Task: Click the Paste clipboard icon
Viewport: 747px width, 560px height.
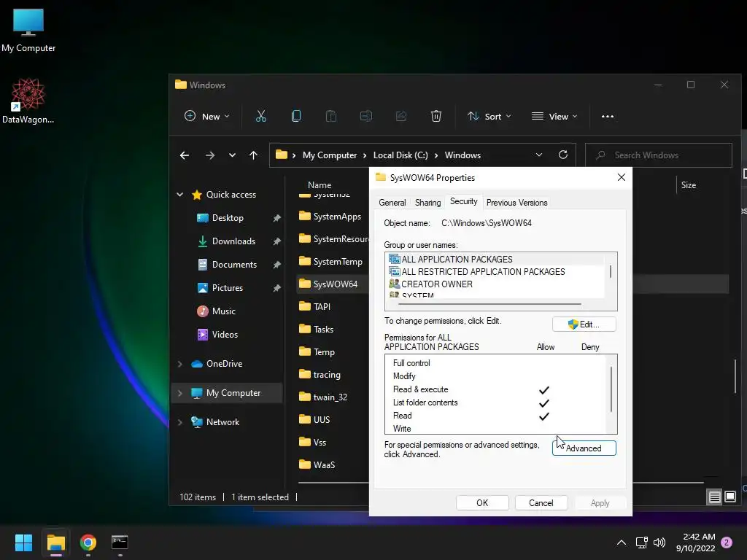Action: coord(330,116)
